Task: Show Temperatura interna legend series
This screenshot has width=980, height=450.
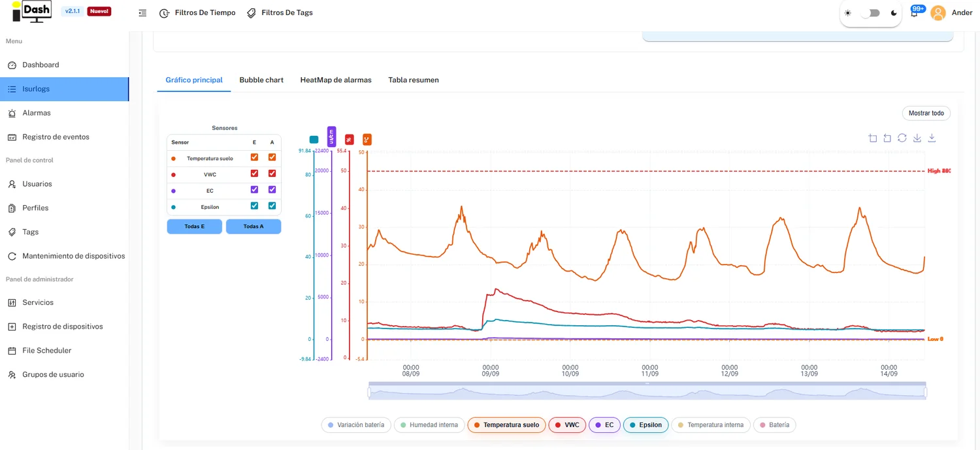Action: [711, 425]
